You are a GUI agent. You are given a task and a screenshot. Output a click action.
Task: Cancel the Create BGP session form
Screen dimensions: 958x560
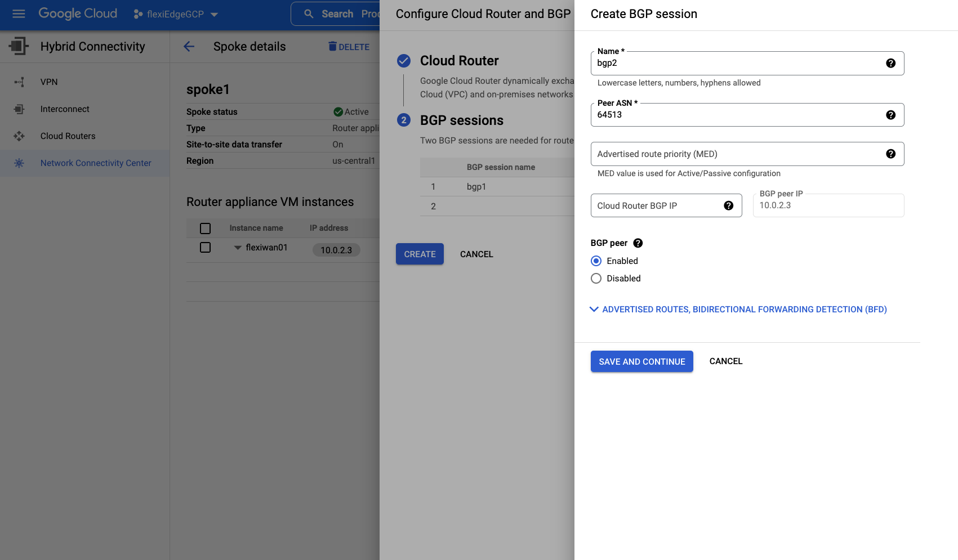726,361
